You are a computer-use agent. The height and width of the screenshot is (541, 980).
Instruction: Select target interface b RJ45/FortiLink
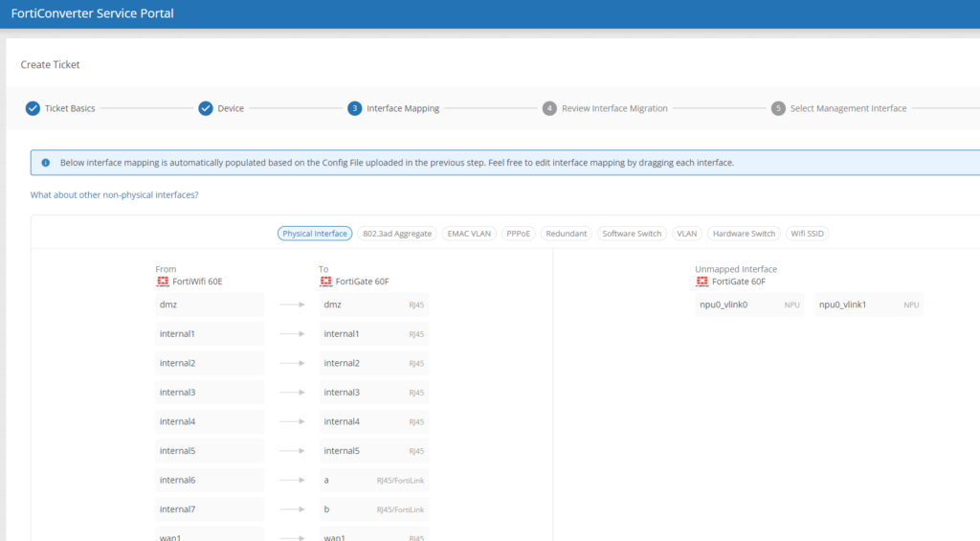(374, 509)
